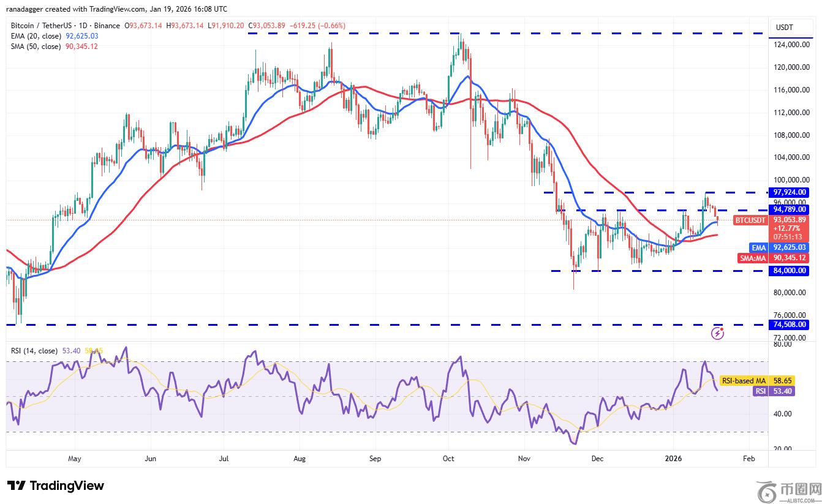
Task: Open the RSI (14, close) indicator legend
Action: pos(34,351)
